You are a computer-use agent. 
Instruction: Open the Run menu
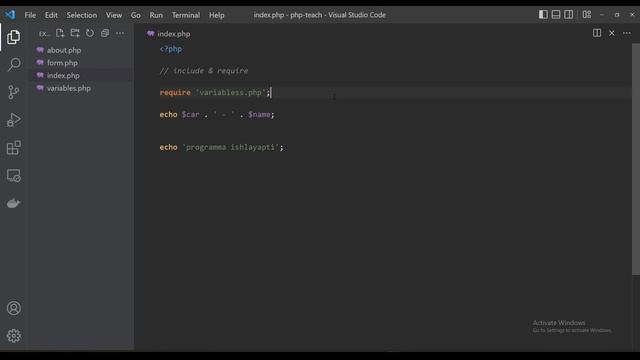coord(156,15)
